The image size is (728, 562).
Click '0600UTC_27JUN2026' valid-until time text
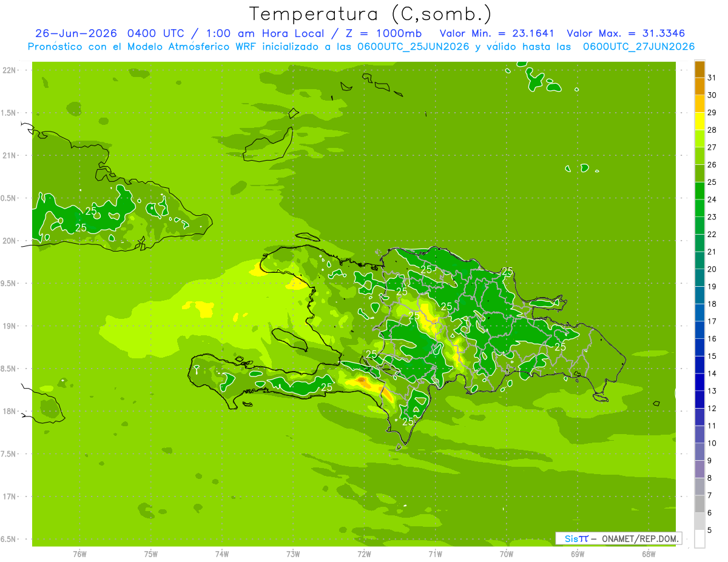[x=639, y=47]
